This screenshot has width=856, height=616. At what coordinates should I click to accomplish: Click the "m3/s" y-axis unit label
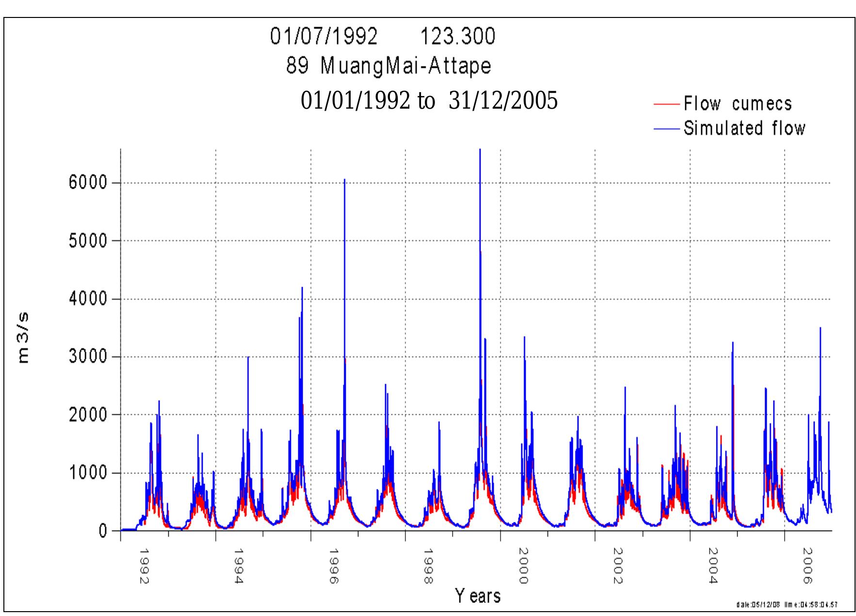pyautogui.click(x=23, y=338)
